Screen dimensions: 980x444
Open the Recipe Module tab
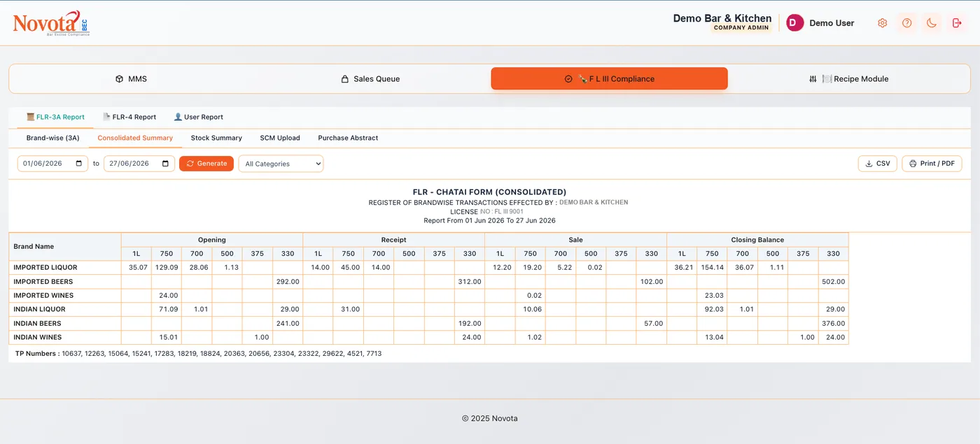point(848,79)
